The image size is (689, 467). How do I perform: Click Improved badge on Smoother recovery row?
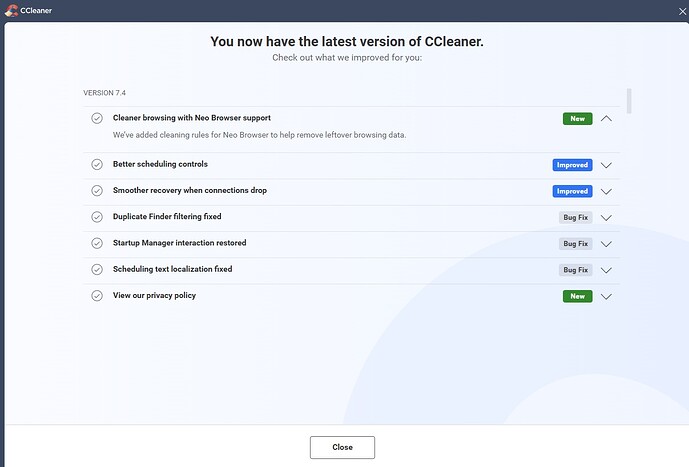pyautogui.click(x=573, y=191)
